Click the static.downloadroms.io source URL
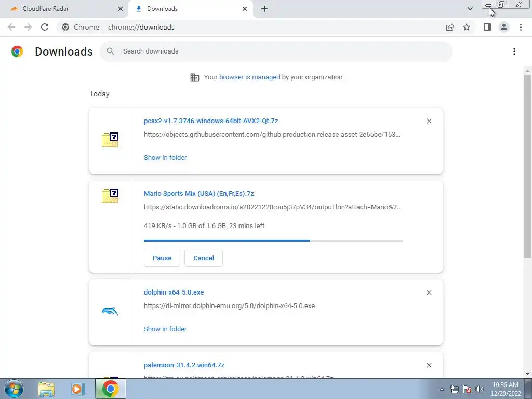This screenshot has width=532, height=399. (272, 207)
